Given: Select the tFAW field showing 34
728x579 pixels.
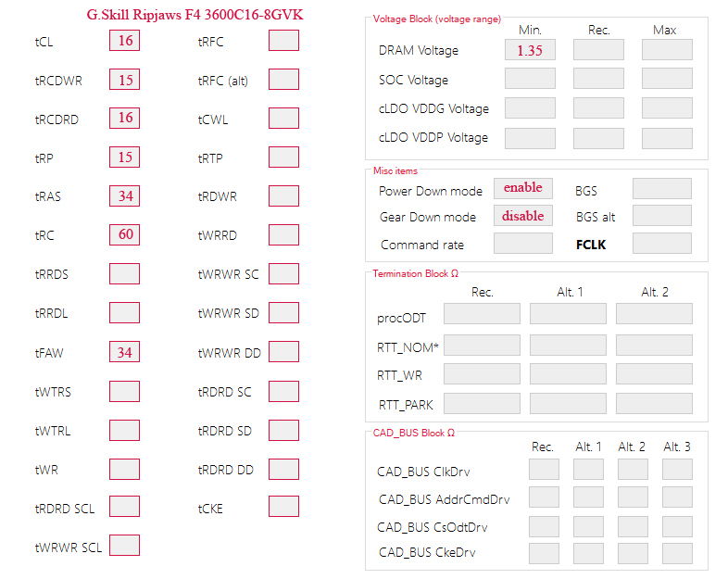Looking at the screenshot, I should (124, 351).
